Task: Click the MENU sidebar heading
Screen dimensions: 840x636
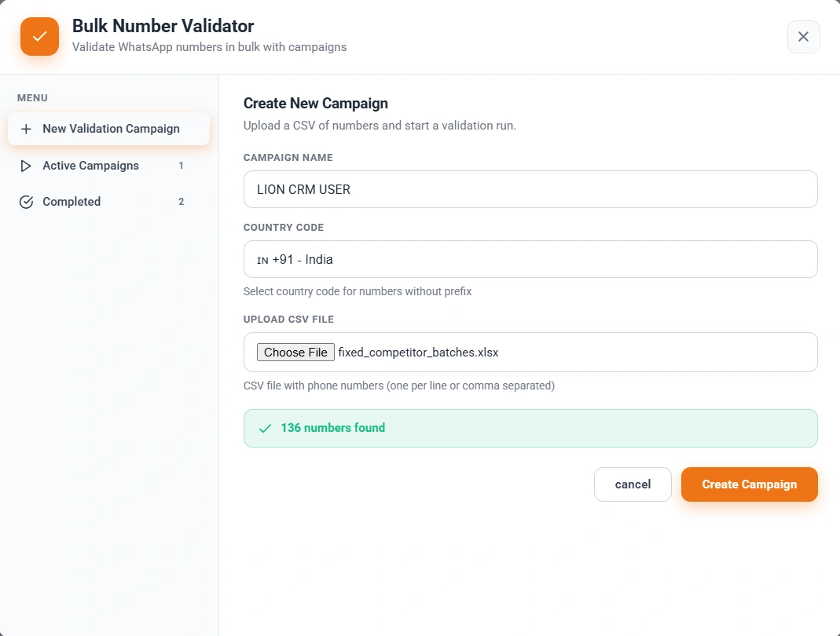Action: pyautogui.click(x=32, y=98)
